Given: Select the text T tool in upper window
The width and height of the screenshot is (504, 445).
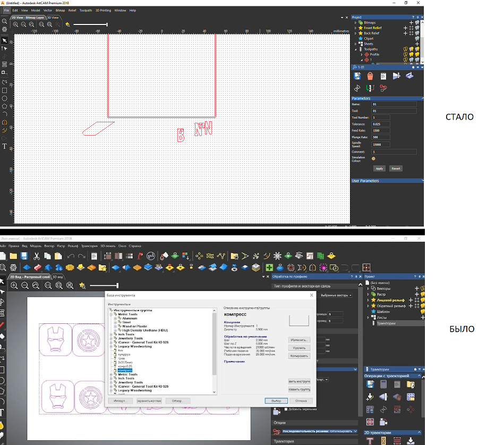Looking at the screenshot, I should point(4,146).
